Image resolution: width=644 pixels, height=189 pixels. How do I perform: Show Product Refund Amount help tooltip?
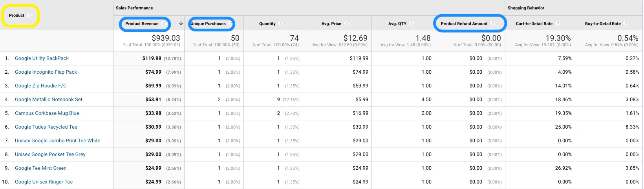pos(492,24)
